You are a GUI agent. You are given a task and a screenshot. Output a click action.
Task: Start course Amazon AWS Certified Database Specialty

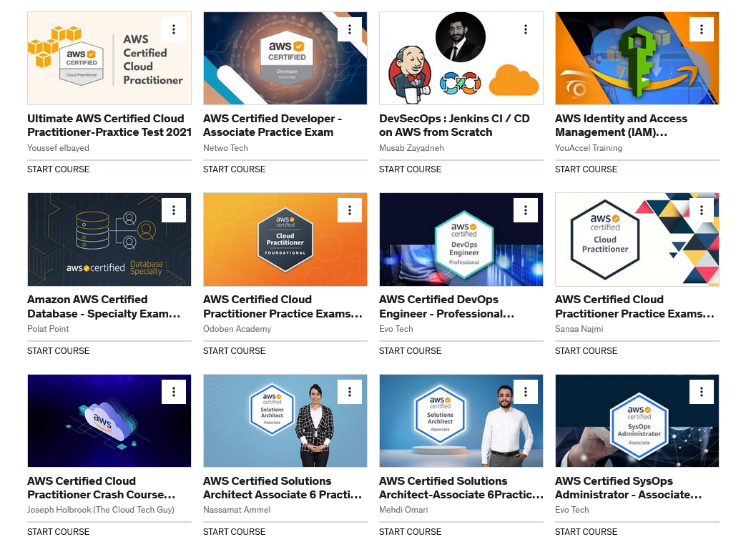point(59,351)
